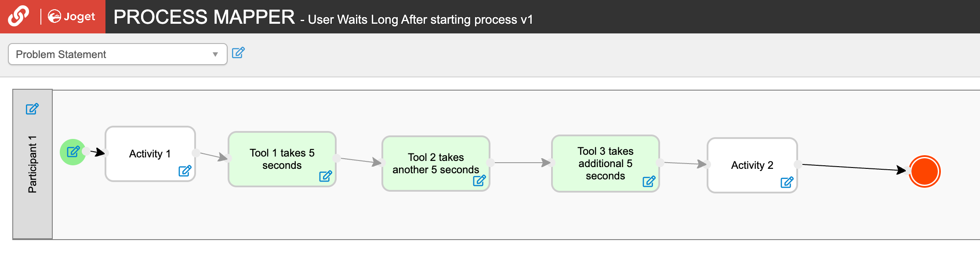Edit Participant 1 swimlane via pencil icon

32,109
